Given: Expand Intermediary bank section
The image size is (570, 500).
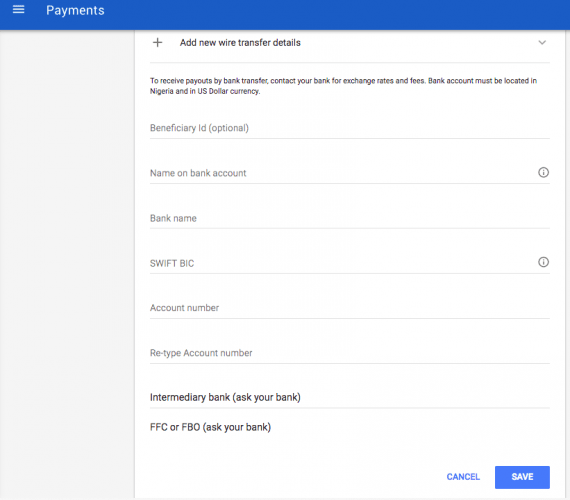Looking at the screenshot, I should coord(350,397).
